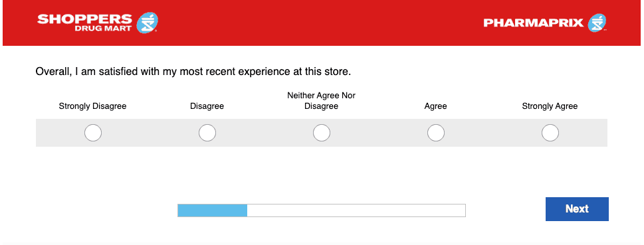
Task: Click the Disagree column label
Action: click(207, 106)
